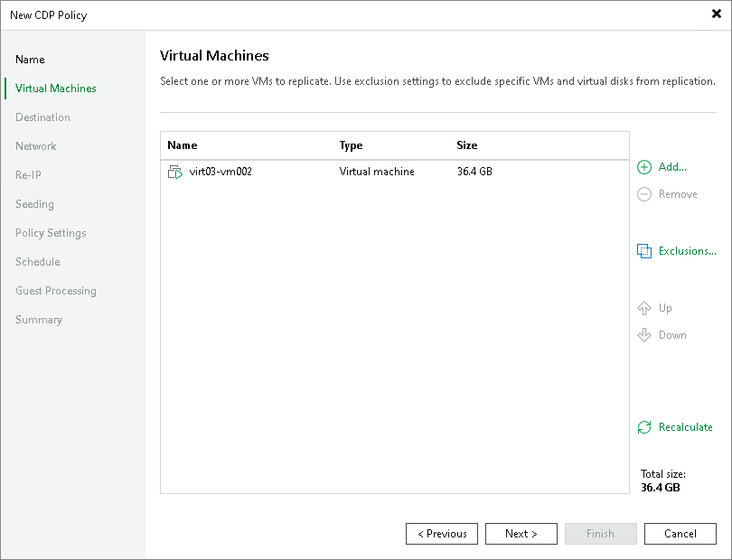Screen dimensions: 732x560
Task: Click the 36.4 GB size cell
Action: (x=474, y=172)
